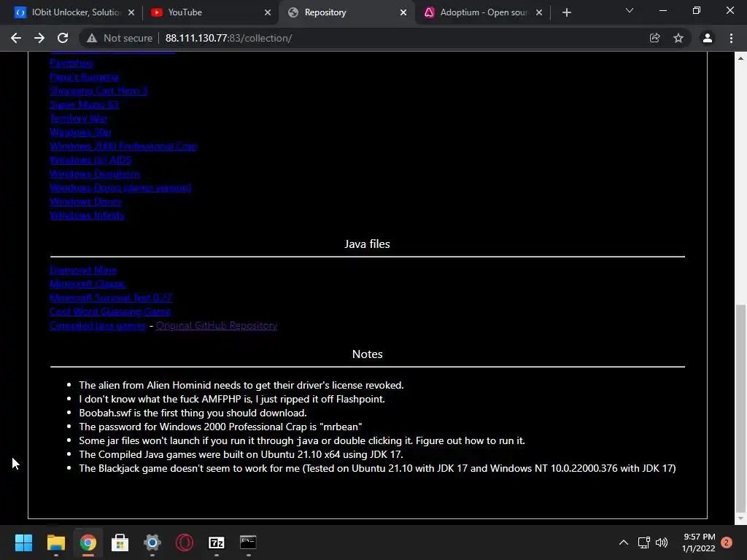Open Microsoft Store from the taskbar
The image size is (747, 560).
tap(120, 542)
